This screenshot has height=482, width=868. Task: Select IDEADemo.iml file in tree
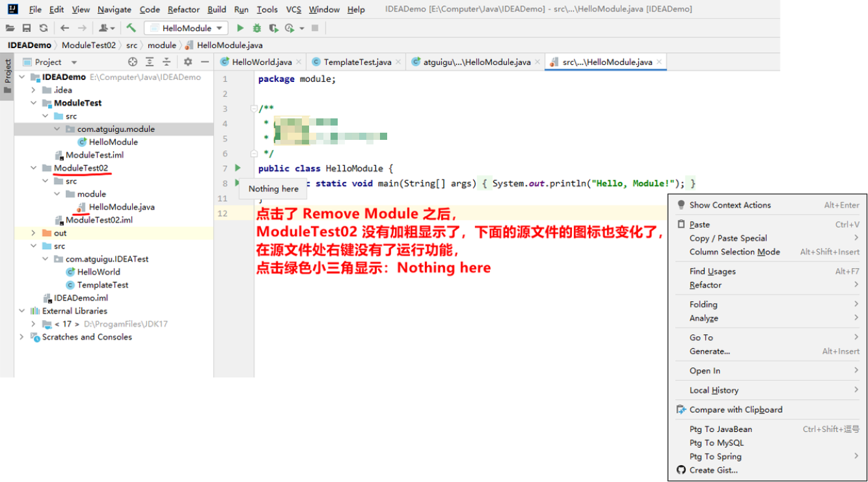pyautogui.click(x=75, y=298)
